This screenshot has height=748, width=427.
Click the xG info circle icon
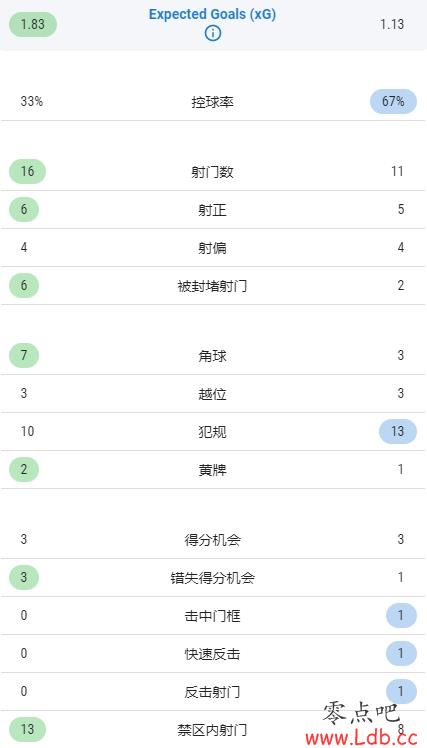pos(213,33)
